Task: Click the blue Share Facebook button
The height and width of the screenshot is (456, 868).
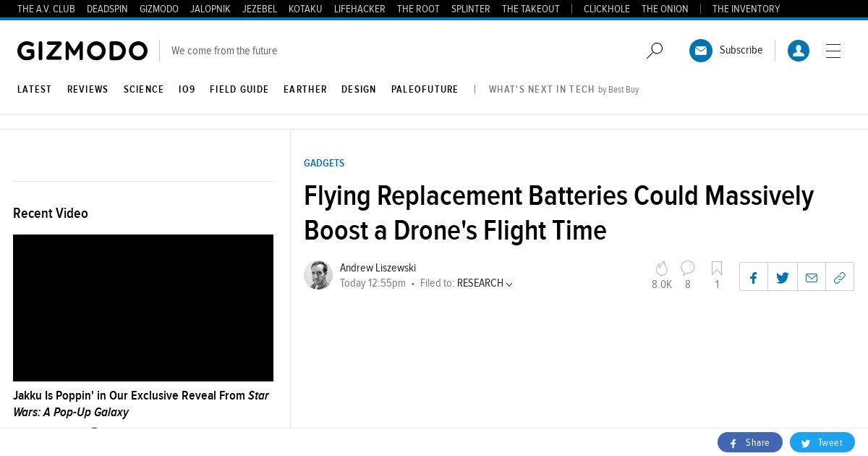Action: [x=750, y=442]
